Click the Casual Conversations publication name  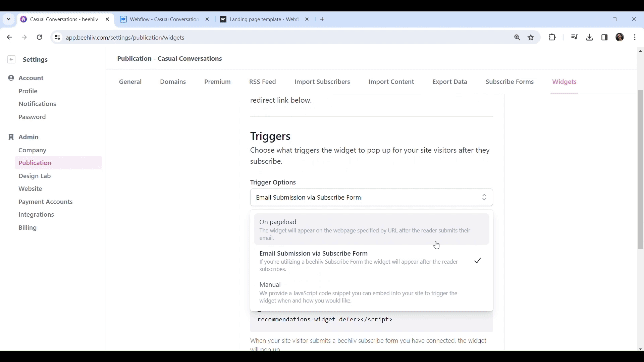pos(190,59)
